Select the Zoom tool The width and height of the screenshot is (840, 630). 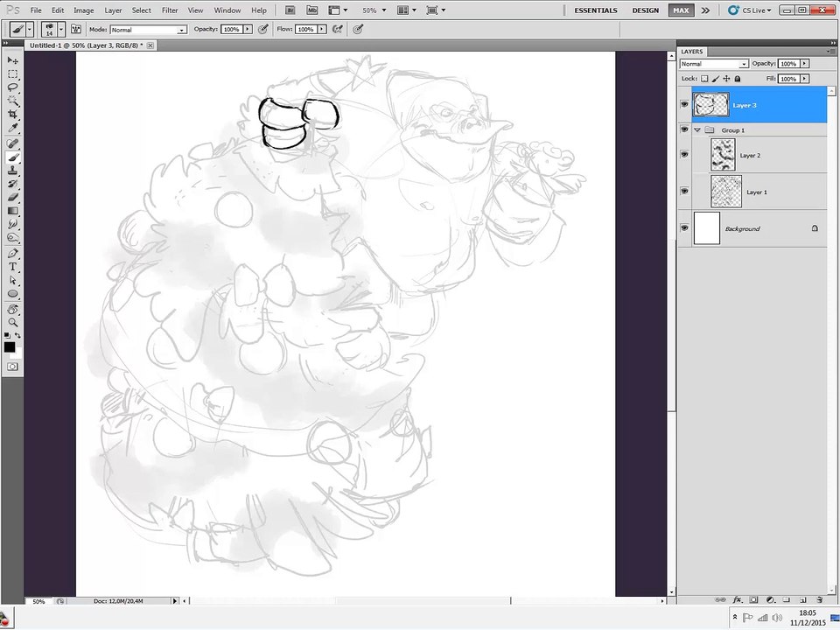click(12, 323)
